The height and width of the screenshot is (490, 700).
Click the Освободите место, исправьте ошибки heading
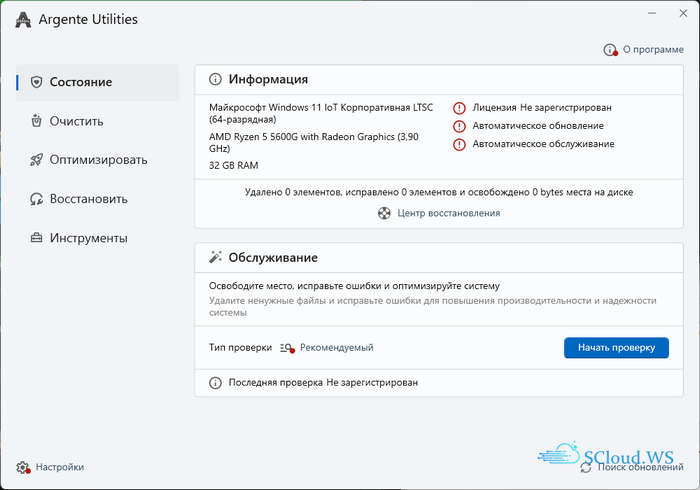354,286
